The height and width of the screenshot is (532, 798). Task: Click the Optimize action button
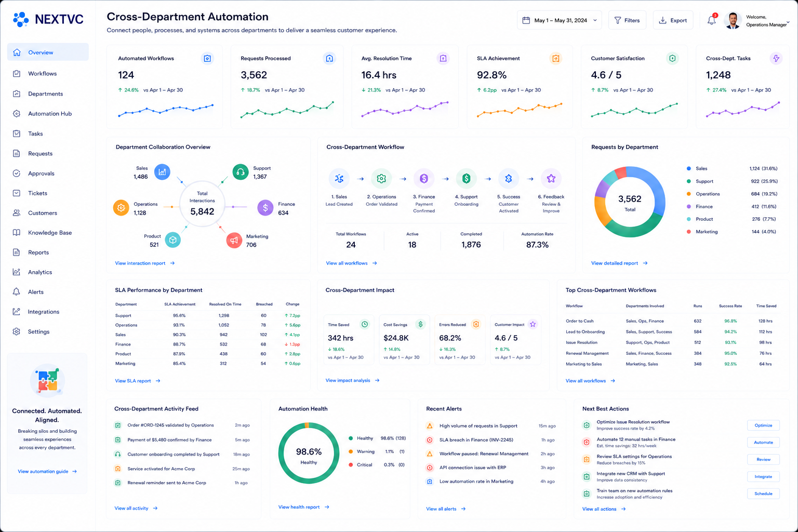tap(763, 425)
